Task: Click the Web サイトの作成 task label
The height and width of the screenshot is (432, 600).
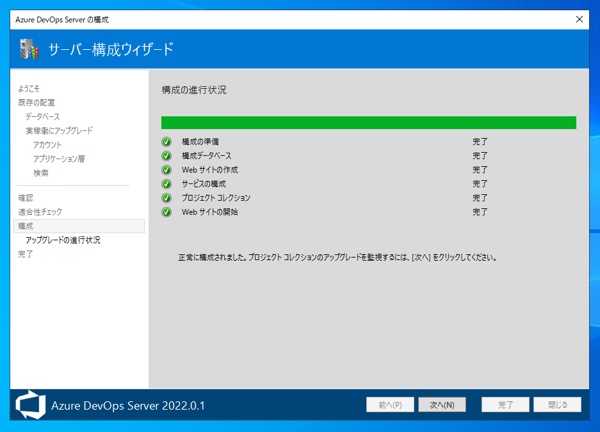Action: click(210, 170)
